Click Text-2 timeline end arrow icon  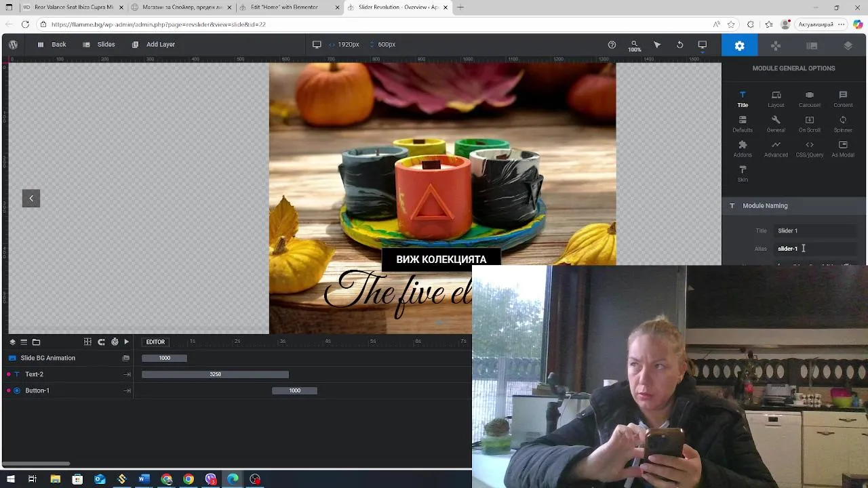pyautogui.click(x=127, y=374)
